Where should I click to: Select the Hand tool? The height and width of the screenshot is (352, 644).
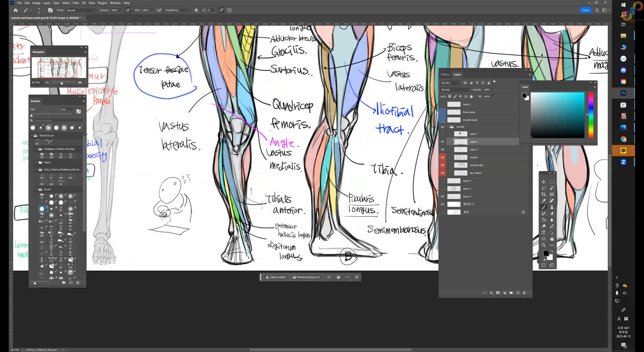click(552, 238)
